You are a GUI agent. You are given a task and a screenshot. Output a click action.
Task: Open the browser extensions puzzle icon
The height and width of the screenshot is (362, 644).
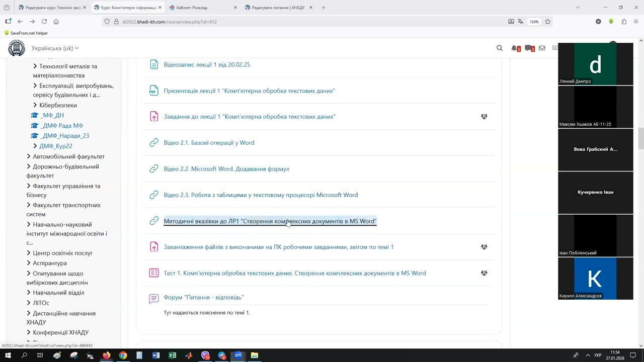(624, 22)
